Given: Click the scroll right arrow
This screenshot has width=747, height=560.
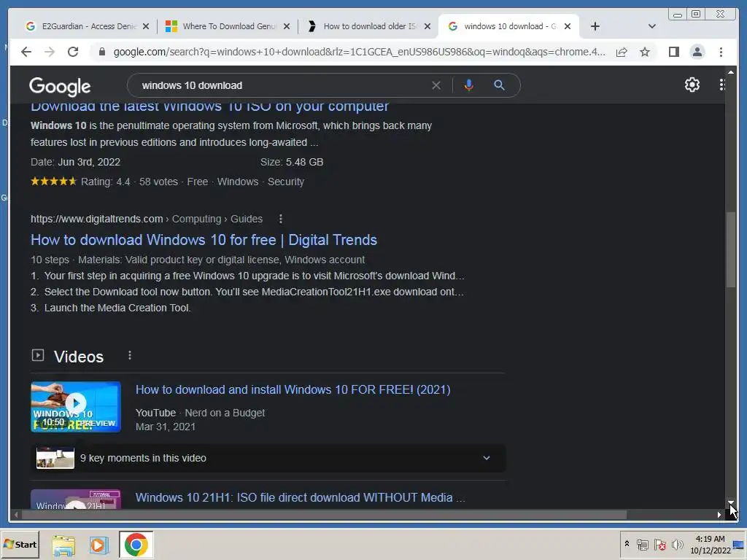Looking at the screenshot, I should coord(719,515).
